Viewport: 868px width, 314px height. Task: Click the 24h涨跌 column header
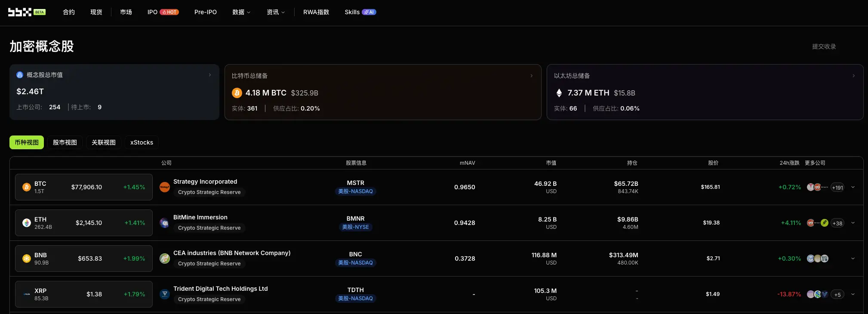point(790,163)
